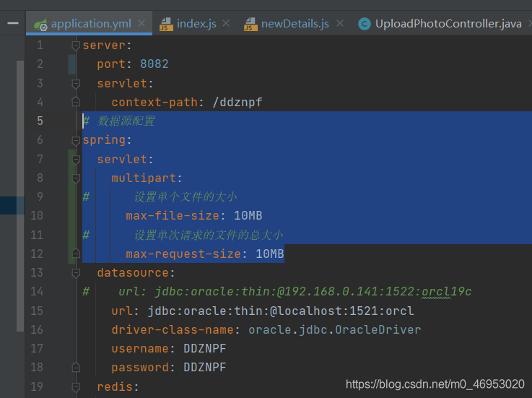
Task: Click the JS file icon on index.js tab
Action: pos(165,24)
